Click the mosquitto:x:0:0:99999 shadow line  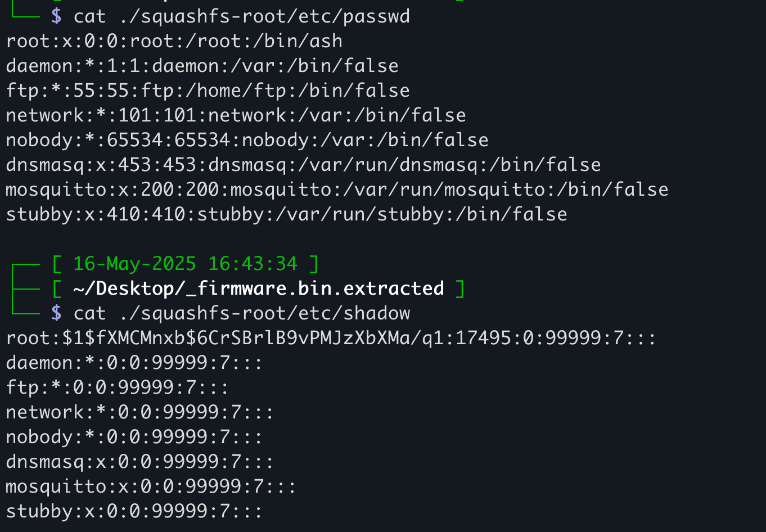click(x=151, y=486)
